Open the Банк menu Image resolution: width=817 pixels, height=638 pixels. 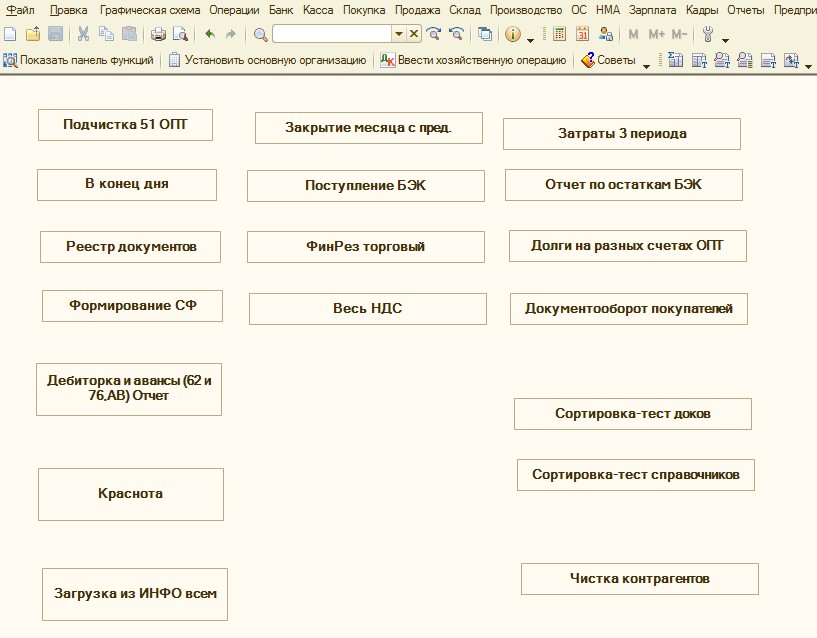[281, 9]
